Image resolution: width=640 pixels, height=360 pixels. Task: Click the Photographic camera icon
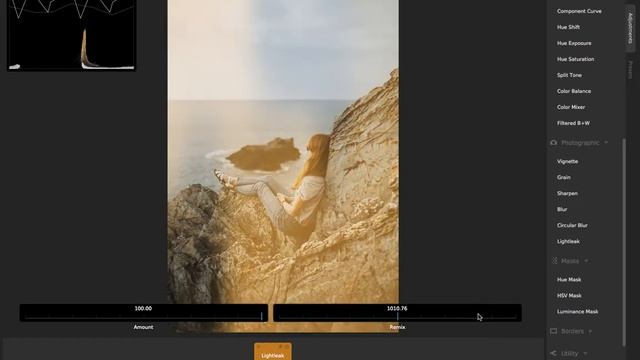tap(553, 142)
